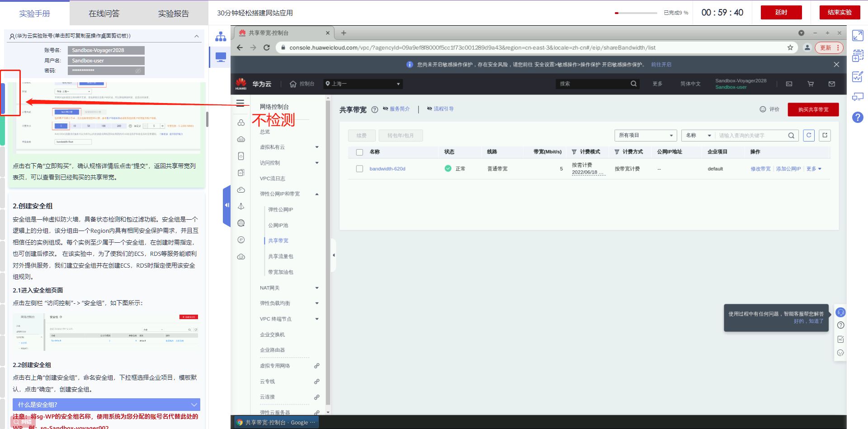Viewport: 868px width, 429px height.
Task: Collapse the console navigation panel handle
Action: (x=333, y=255)
